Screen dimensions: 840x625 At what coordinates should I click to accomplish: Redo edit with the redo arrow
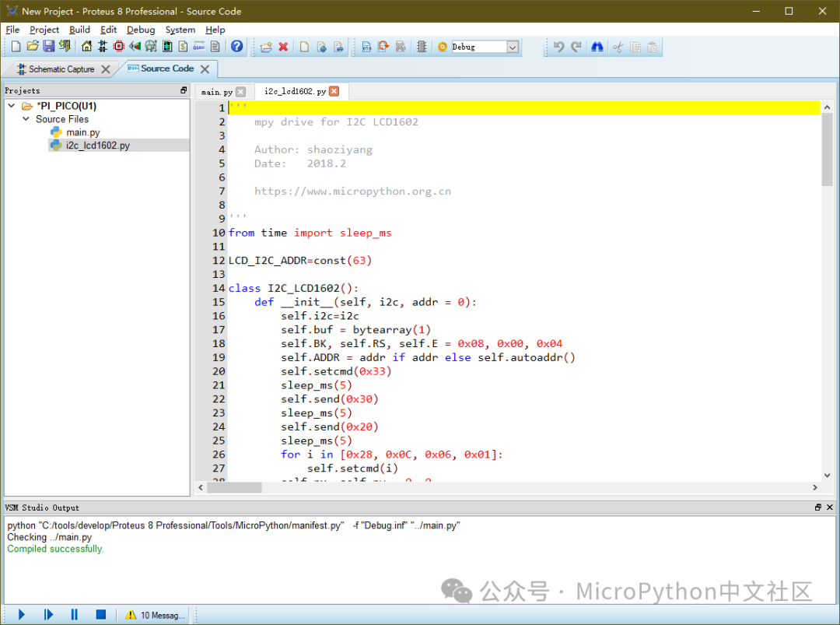576,47
